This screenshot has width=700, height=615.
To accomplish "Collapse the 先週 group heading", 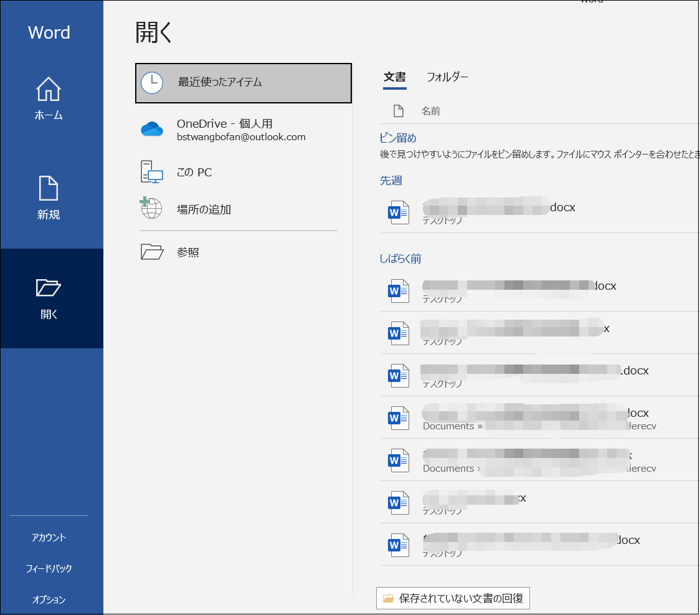I will click(391, 180).
